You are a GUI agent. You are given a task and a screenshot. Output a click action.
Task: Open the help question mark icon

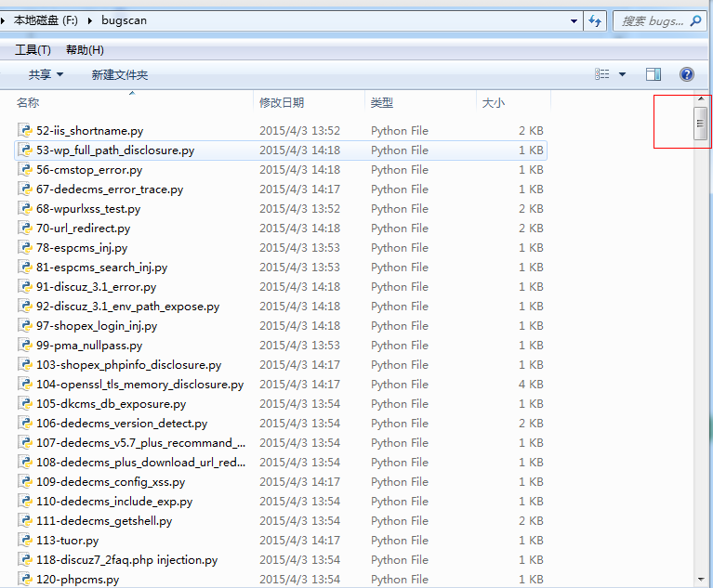point(687,74)
